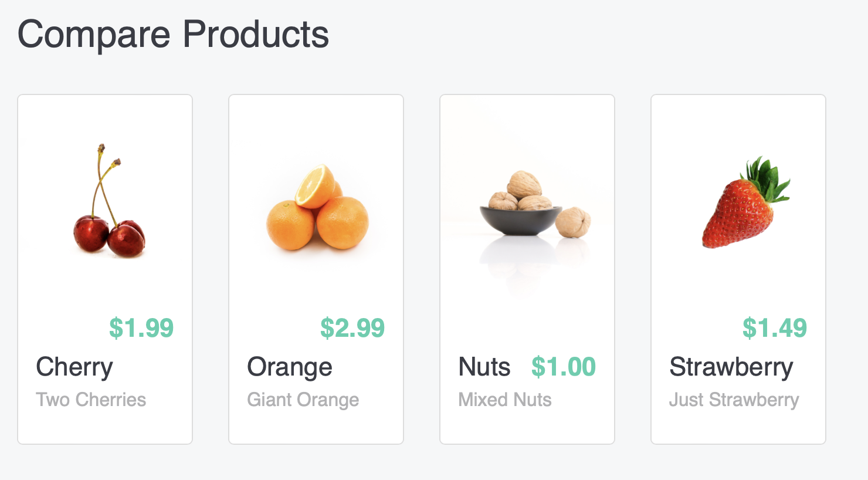
Task: Click the Two Cherries description
Action: pyautogui.click(x=91, y=400)
